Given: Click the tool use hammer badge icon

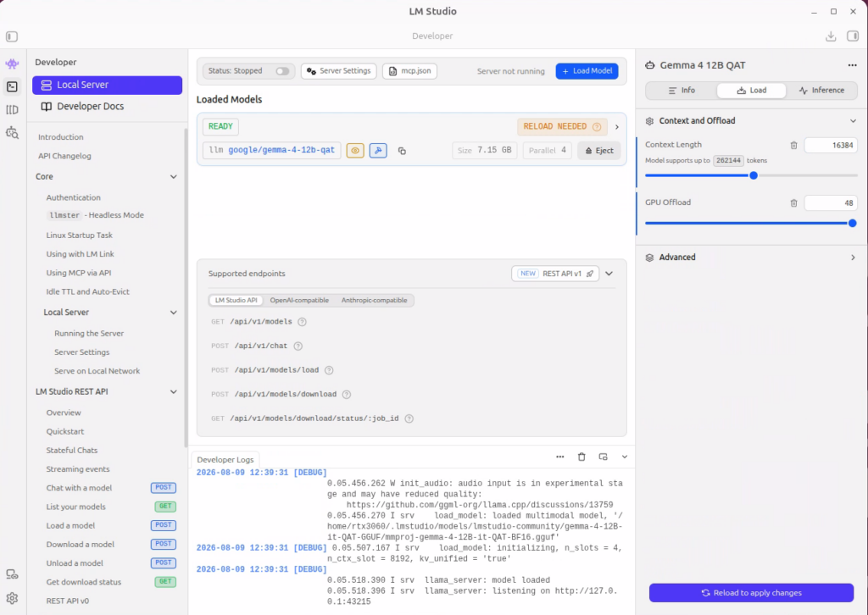Looking at the screenshot, I should 378,151.
